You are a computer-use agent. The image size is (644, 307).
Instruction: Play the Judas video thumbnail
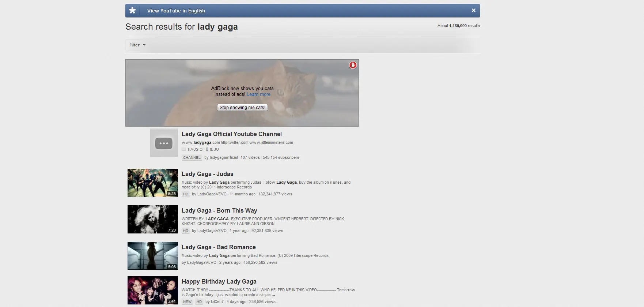[x=153, y=183]
